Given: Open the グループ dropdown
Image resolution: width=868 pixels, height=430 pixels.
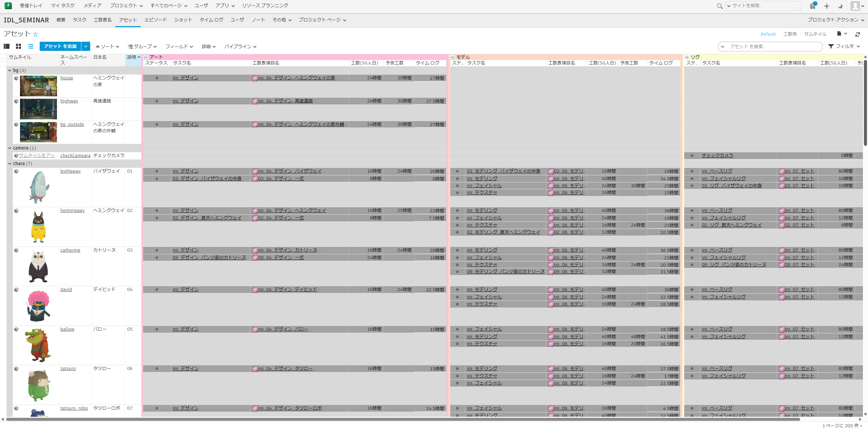Looking at the screenshot, I should tap(142, 46).
